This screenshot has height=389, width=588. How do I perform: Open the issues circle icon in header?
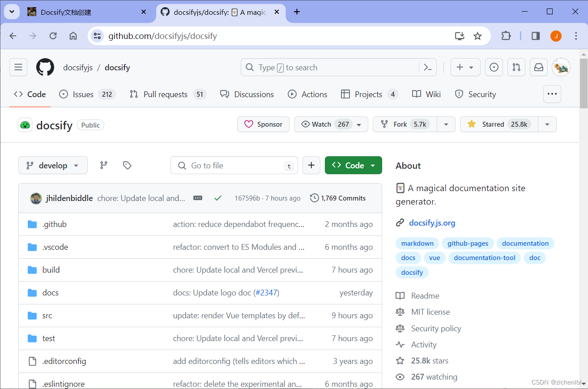coord(494,67)
